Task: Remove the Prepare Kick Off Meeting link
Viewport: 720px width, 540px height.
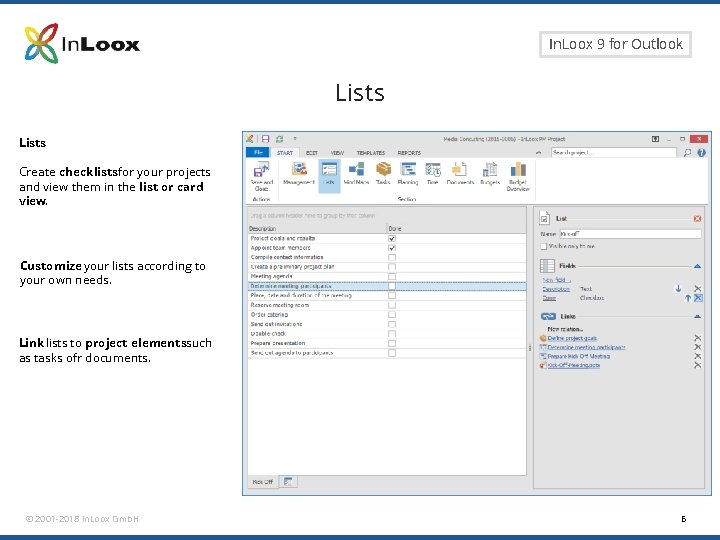Action: [x=698, y=356]
